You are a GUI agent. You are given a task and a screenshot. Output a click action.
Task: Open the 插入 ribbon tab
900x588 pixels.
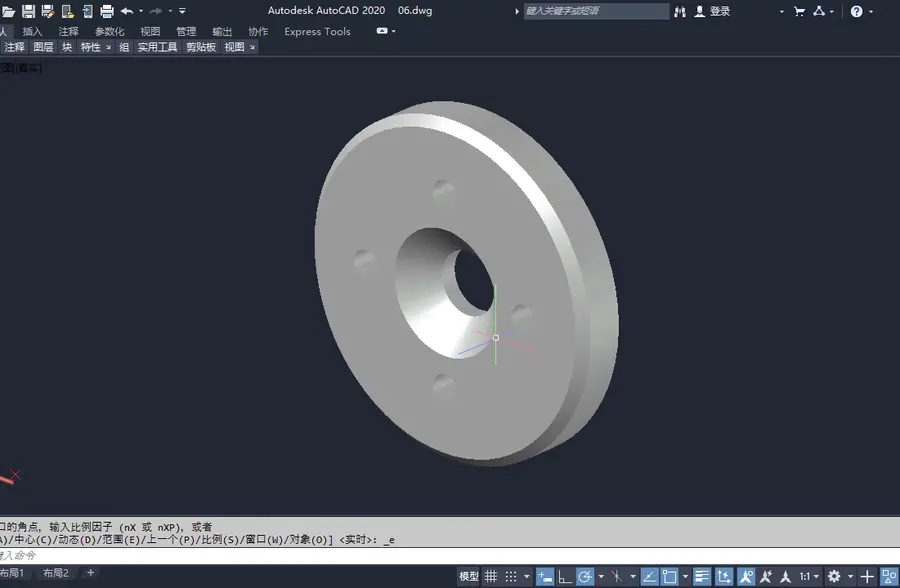click(32, 32)
